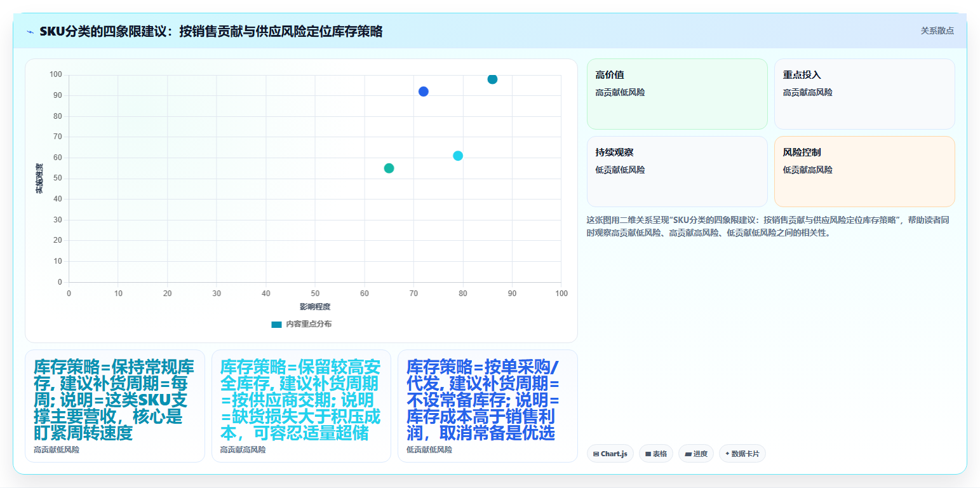Click the 进度 tag
Screen dimensions: 980x488
click(696, 454)
